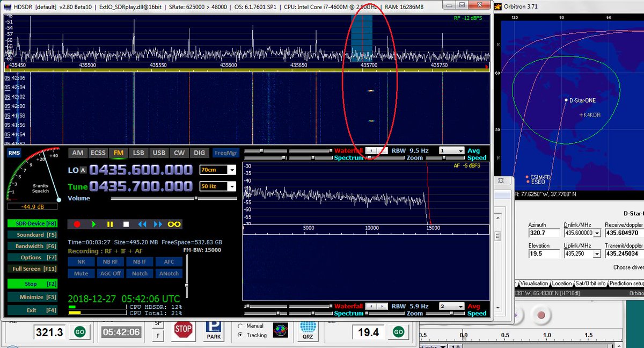
Task: Click the azimuth input field showing 321.3
Action: coord(50,331)
